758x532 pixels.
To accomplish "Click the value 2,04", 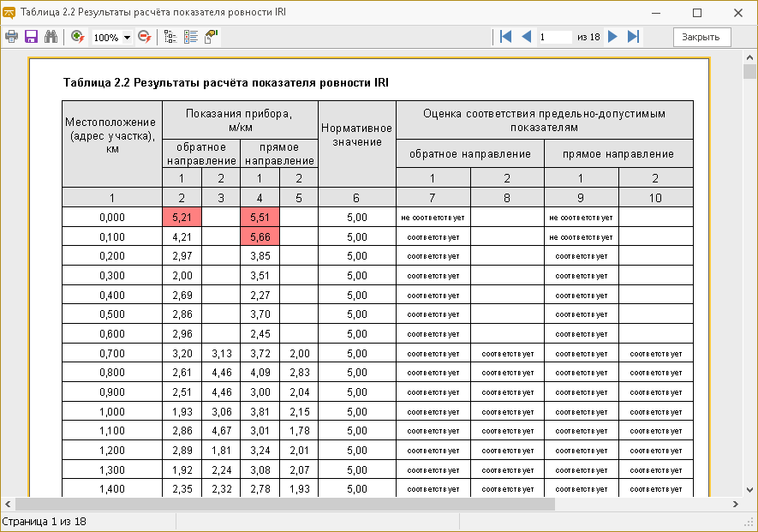I will pyautogui.click(x=299, y=392).
